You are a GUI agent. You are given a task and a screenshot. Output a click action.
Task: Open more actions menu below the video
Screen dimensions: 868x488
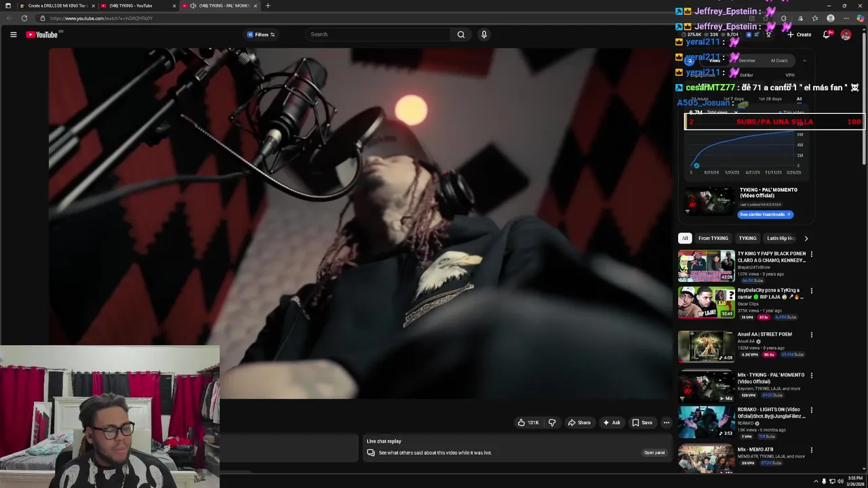[x=666, y=422]
